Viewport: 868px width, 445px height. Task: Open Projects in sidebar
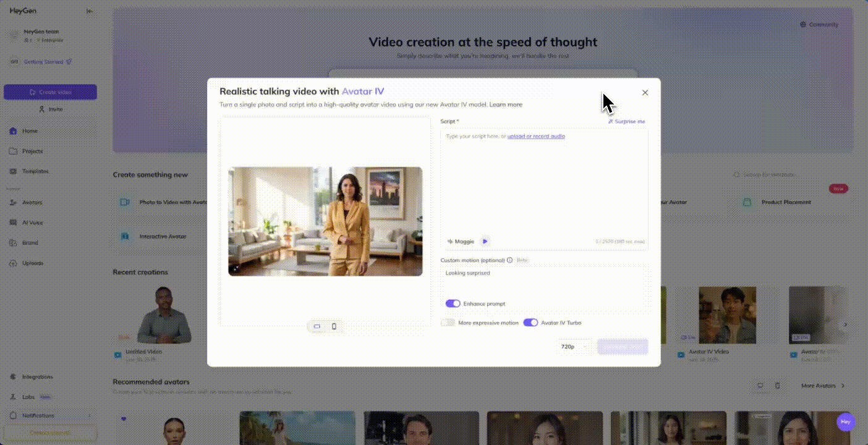50,151
